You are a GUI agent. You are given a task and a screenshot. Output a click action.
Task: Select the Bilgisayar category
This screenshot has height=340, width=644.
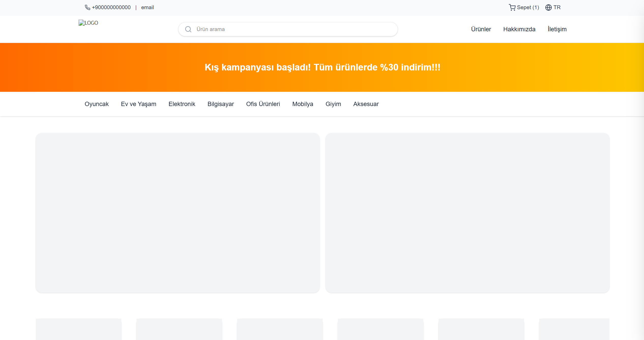coord(220,104)
